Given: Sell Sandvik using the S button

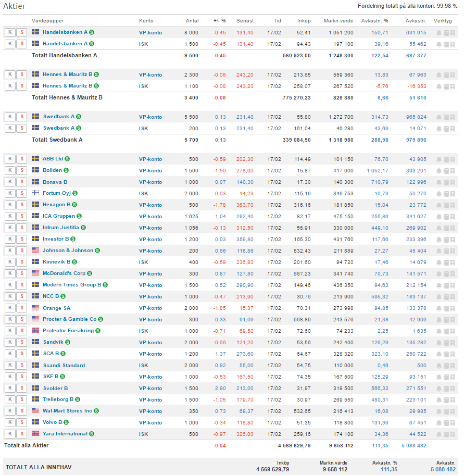Looking at the screenshot, I should click(22, 342).
